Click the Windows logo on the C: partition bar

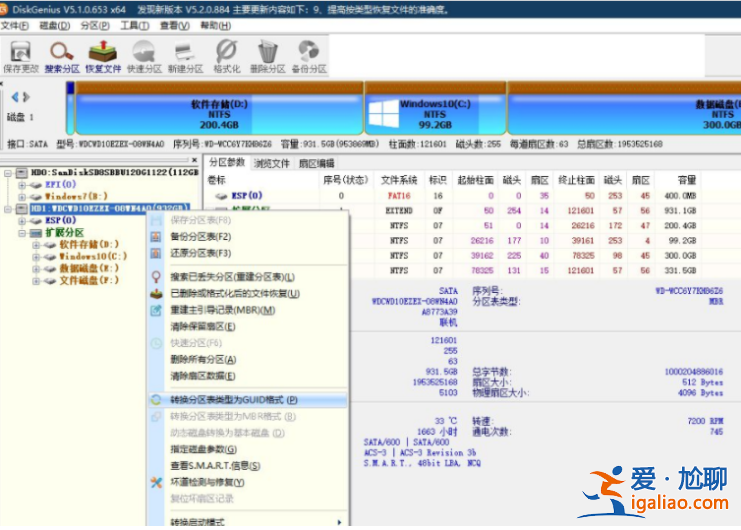(x=383, y=114)
